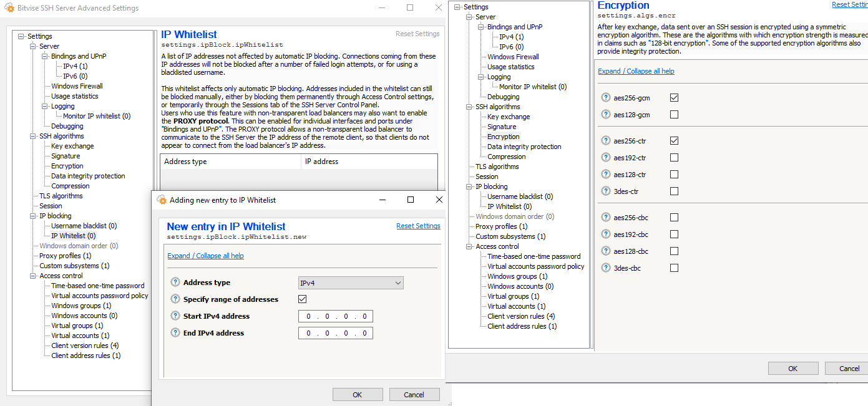Collapse SSH algorithms in Advanced Settings window tree
Image resolution: width=868 pixels, height=406 pixels.
tap(33, 136)
